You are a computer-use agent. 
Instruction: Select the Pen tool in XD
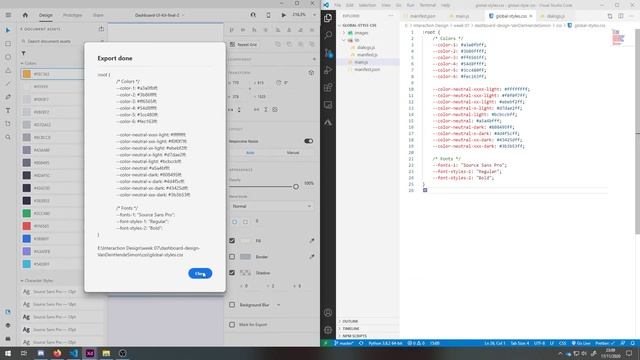click(x=8, y=97)
